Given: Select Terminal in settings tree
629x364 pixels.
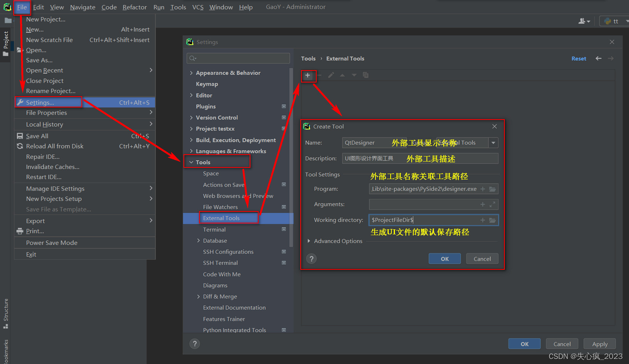Looking at the screenshot, I should click(x=214, y=230).
